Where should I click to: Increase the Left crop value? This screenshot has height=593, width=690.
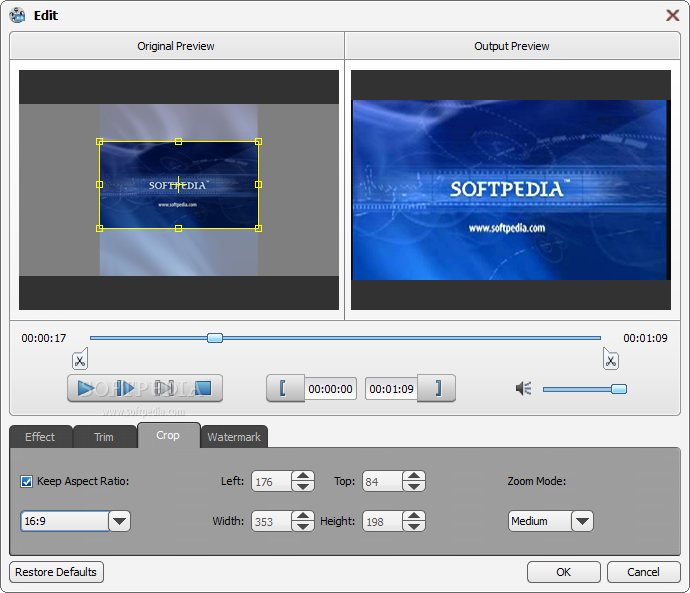(x=303, y=476)
